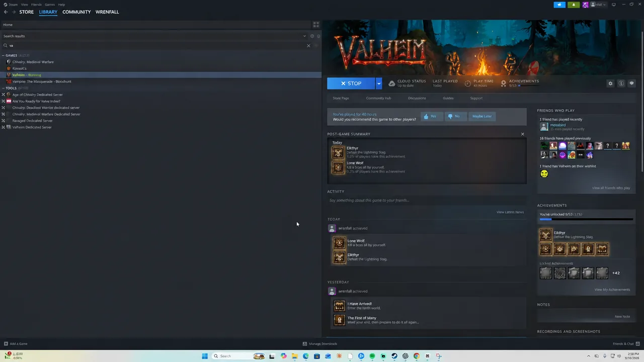Collapse the TOOLS category
The image size is (644, 362).
[x=4, y=88]
